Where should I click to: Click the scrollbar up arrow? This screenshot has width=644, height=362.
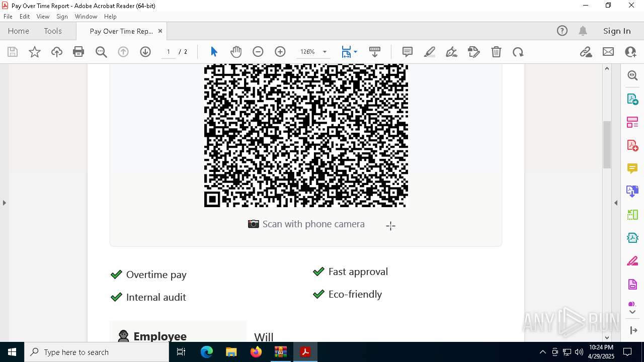607,68
